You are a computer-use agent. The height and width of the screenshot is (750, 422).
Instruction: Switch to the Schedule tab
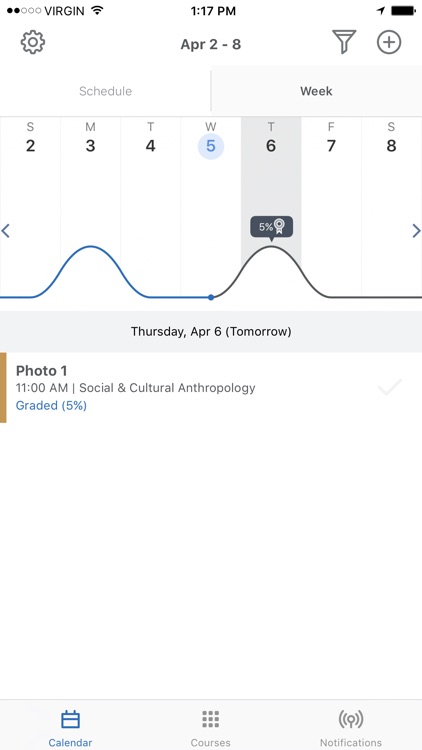(105, 91)
